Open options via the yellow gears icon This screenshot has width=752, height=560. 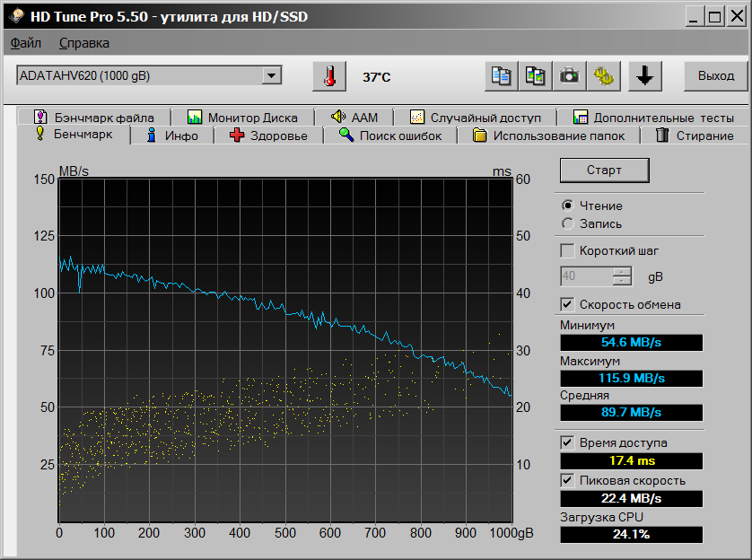click(604, 76)
